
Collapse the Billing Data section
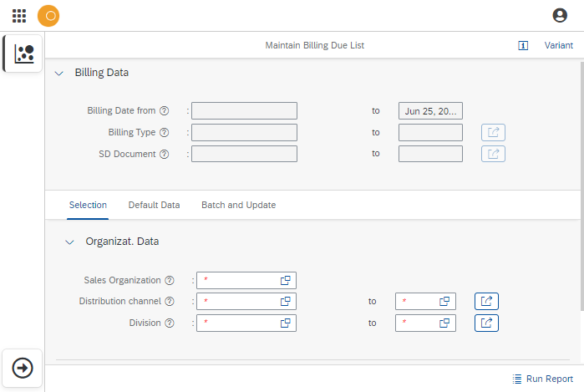coord(59,73)
